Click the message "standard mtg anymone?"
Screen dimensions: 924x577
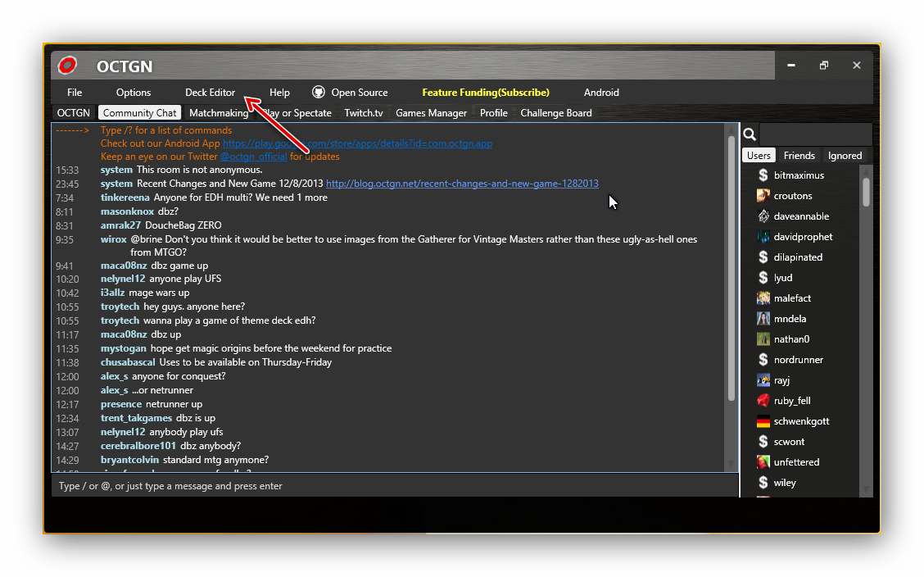pos(215,460)
